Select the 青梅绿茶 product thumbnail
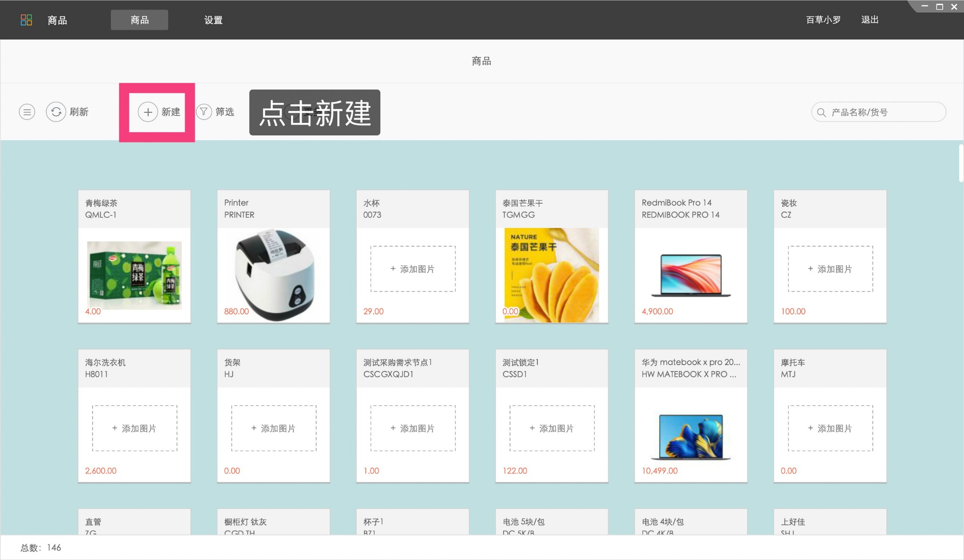The height and width of the screenshot is (560, 964). pos(134,275)
